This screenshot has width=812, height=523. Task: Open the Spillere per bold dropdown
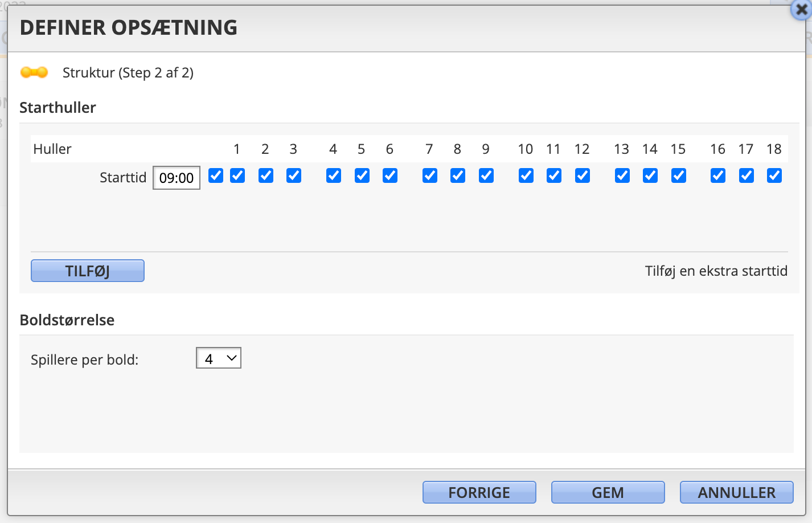coord(219,358)
